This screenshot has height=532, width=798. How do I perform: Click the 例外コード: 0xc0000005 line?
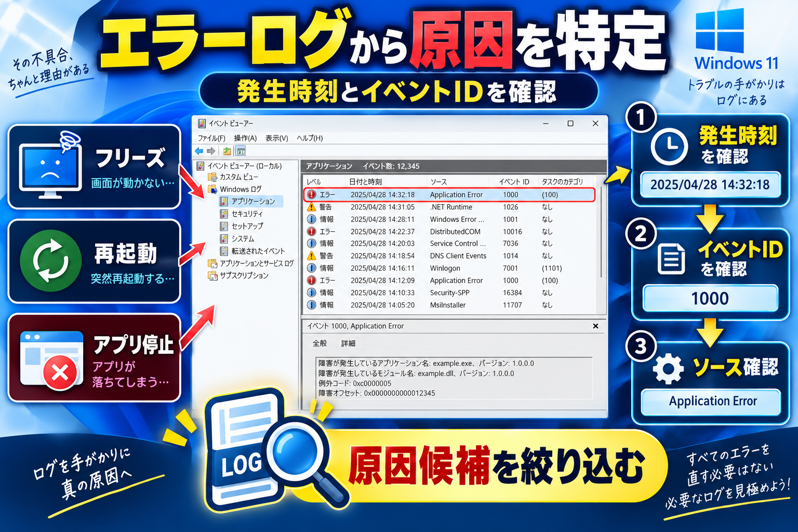tap(355, 383)
